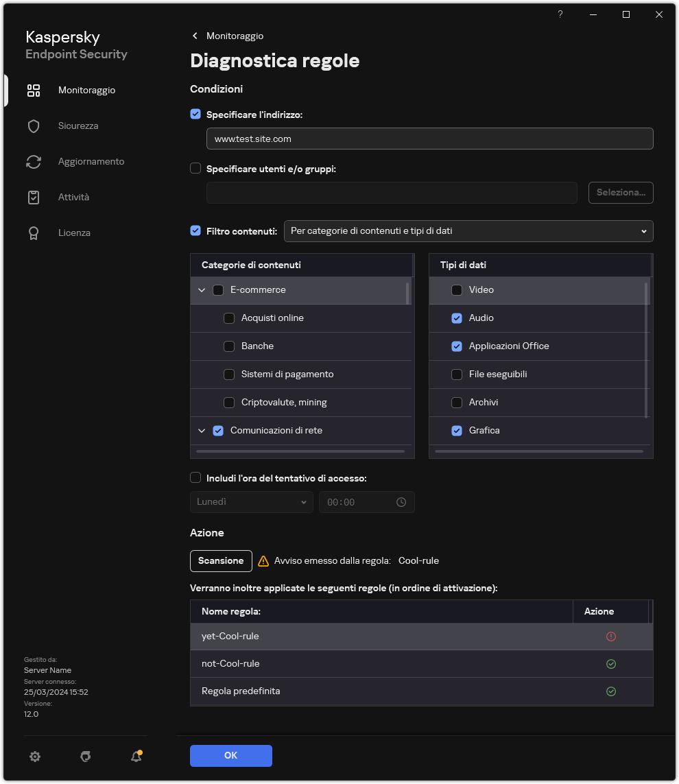The height and width of the screenshot is (784, 679).
Task: Open the support agent icon
Action: point(86,757)
